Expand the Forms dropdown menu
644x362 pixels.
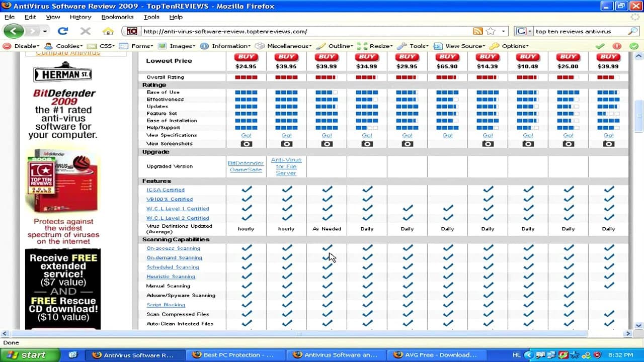pyautogui.click(x=137, y=46)
